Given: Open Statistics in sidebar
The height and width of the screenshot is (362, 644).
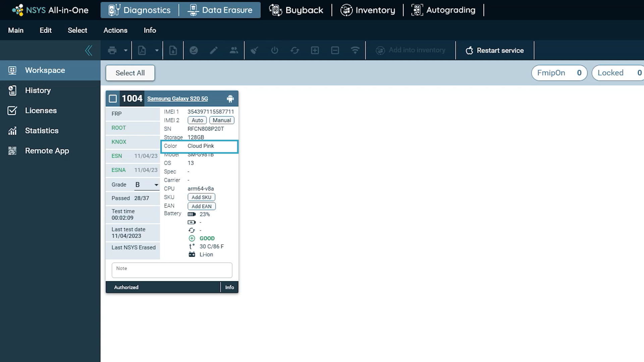Looking at the screenshot, I should 50,131.
